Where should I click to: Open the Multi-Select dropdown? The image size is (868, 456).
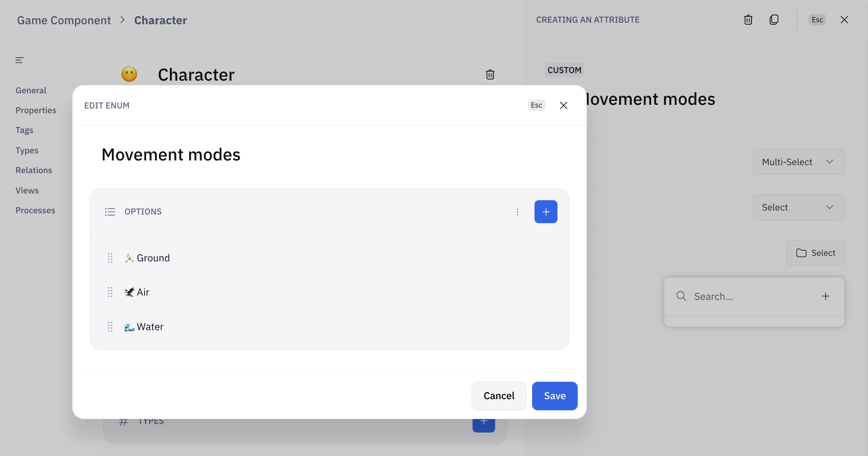[x=798, y=161]
